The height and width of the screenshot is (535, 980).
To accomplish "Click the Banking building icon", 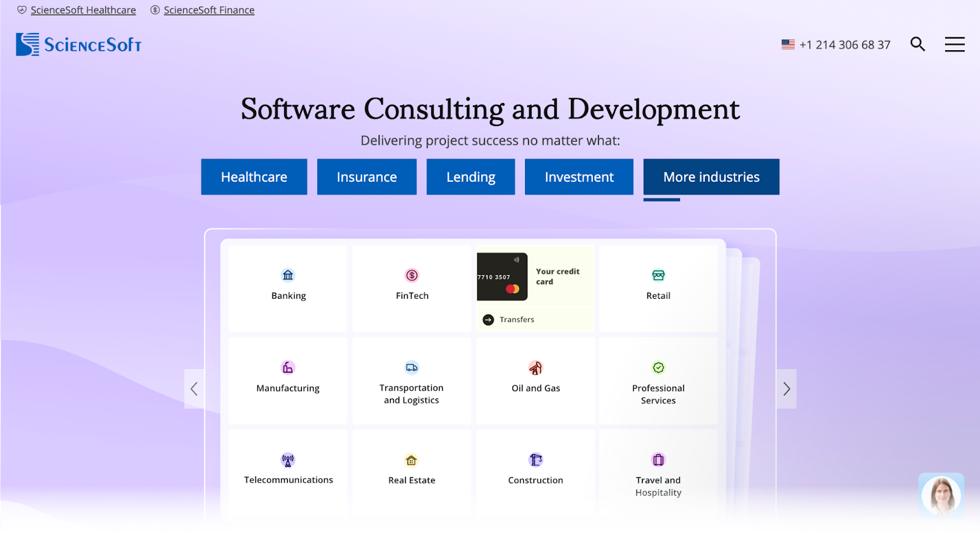I will point(288,275).
